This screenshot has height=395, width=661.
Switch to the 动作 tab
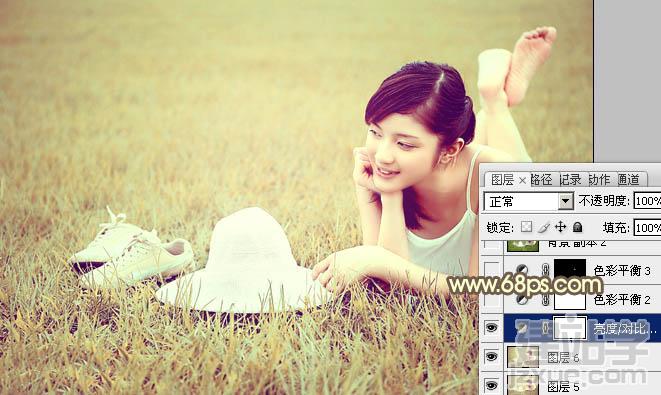pos(599,180)
